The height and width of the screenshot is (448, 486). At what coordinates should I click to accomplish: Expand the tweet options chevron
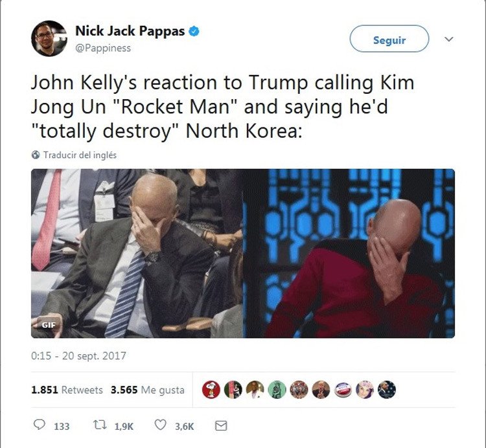(x=448, y=39)
